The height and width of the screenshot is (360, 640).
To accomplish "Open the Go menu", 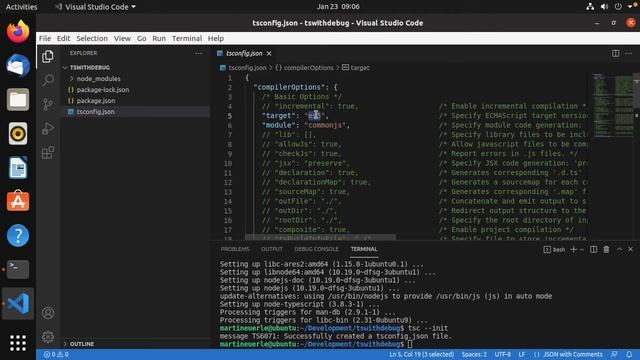I will 142,38.
